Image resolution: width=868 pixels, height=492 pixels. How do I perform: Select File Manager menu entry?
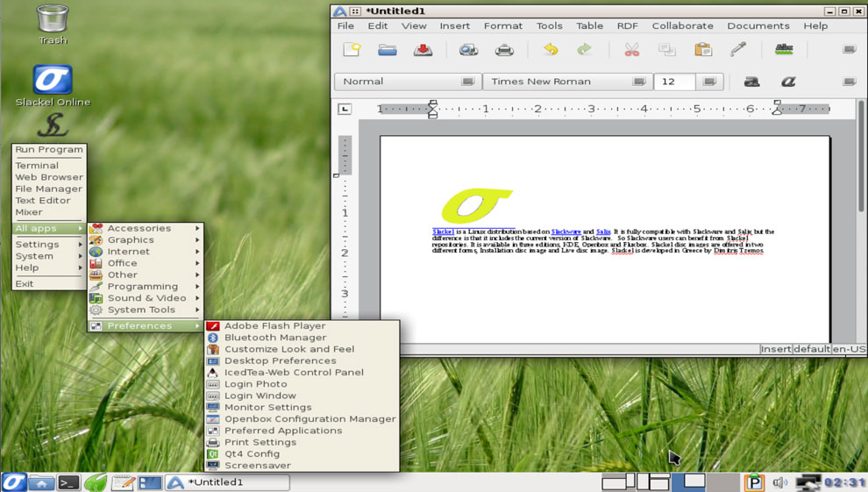point(49,189)
